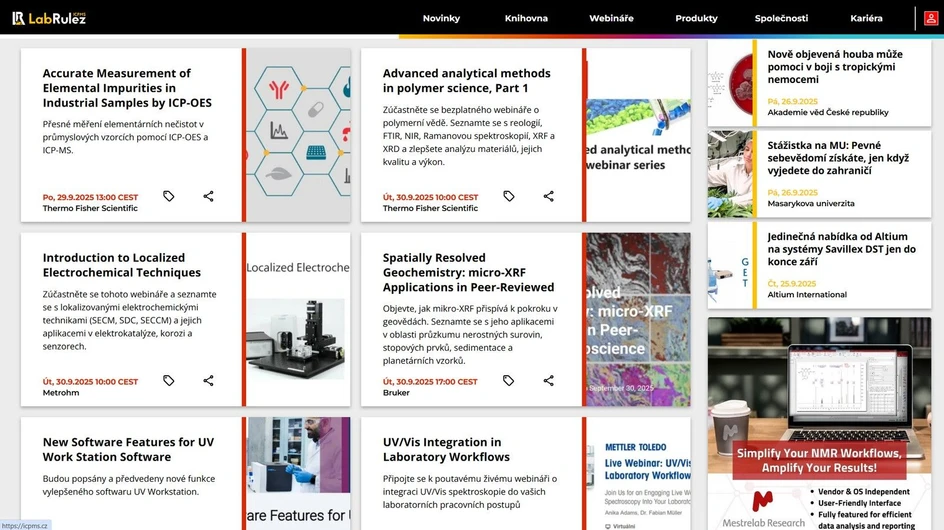944x530 pixels.
Task: Open news 'Nově objevená houba může pomoci'
Action: pyautogui.click(x=835, y=66)
